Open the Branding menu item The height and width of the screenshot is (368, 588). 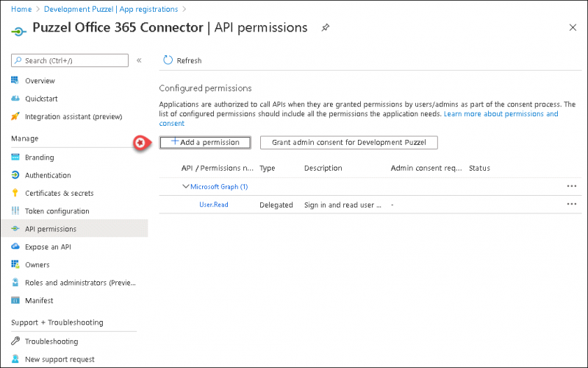(39, 158)
